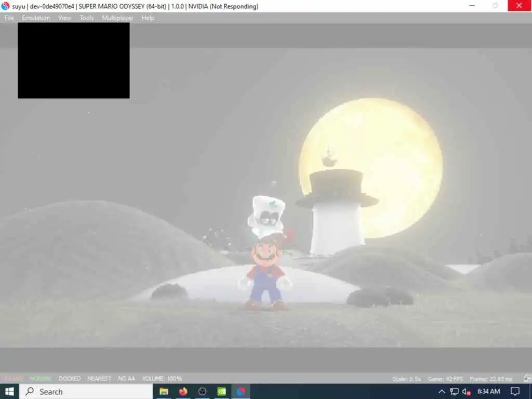The width and height of the screenshot is (532, 399).
Task: Open the notification center icon
Action: pos(515,392)
